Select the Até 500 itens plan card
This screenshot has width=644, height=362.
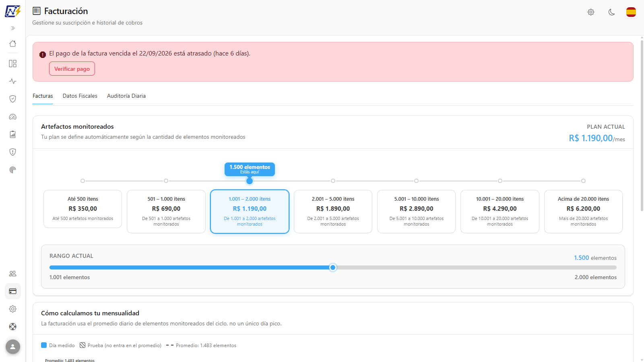[83, 209]
